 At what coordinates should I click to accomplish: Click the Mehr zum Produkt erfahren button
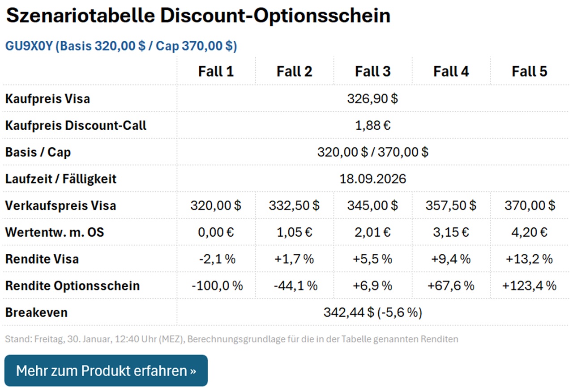106,371
